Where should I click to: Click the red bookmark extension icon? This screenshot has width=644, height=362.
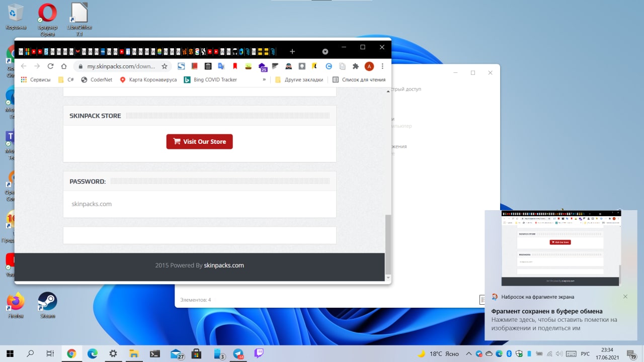[x=235, y=66]
